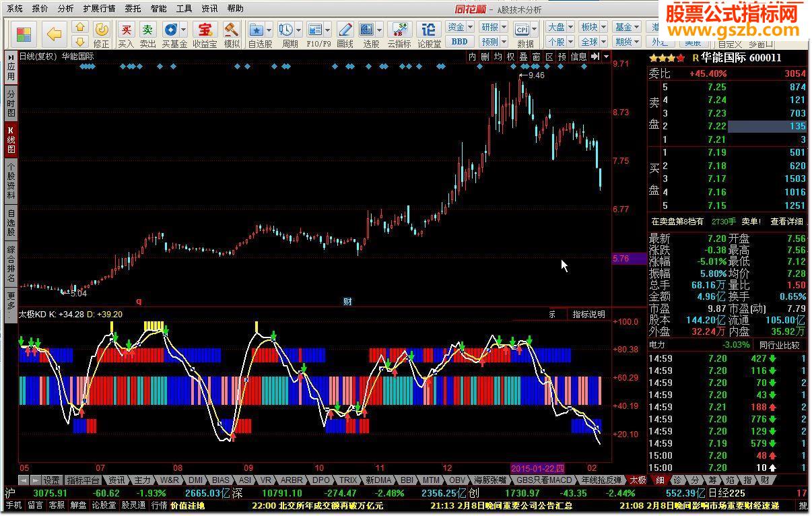The width and height of the screenshot is (812, 516).
Task: Open 客服 in the status bar
Action: [x=57, y=505]
